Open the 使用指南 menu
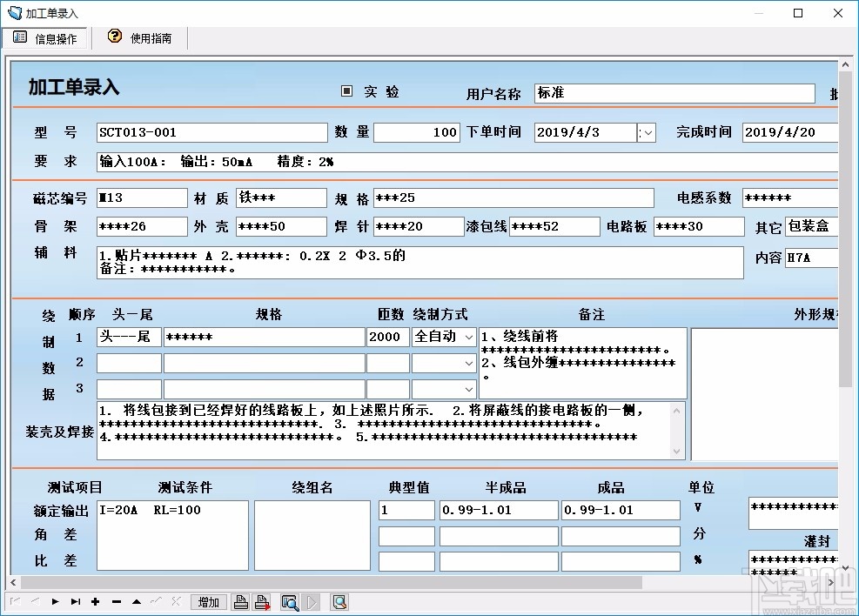Screen dimensions: 859x616 (140, 38)
